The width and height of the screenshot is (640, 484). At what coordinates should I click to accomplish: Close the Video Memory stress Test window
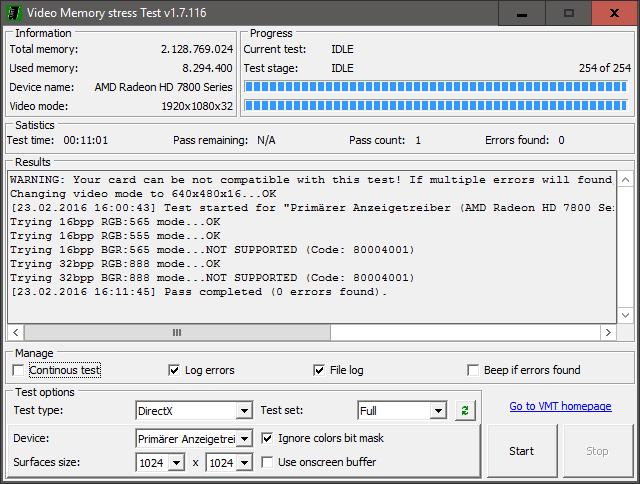click(614, 13)
